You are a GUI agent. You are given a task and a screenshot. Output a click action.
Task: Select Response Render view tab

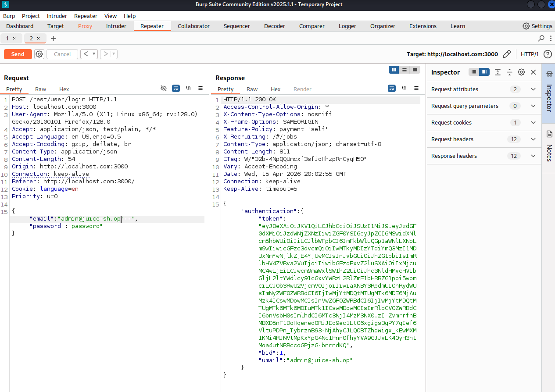tap(302, 89)
